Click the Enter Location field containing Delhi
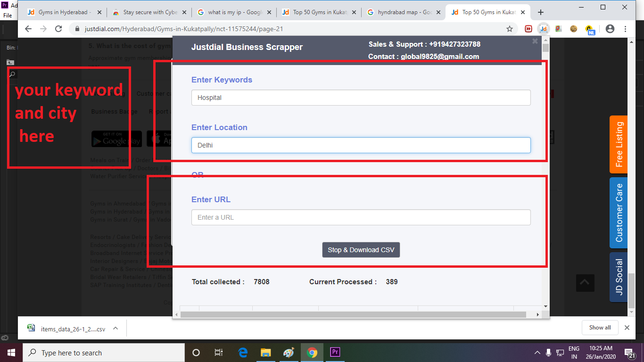The width and height of the screenshot is (644, 362). point(361,145)
